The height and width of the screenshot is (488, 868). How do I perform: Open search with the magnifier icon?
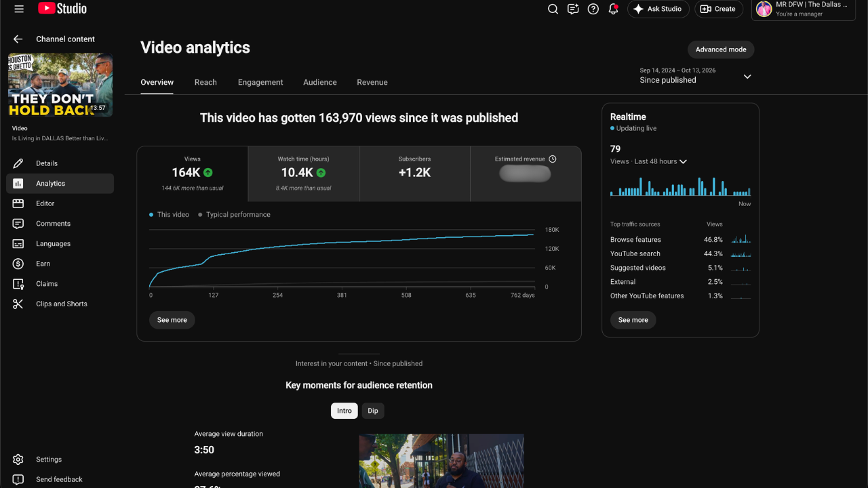coord(553,9)
